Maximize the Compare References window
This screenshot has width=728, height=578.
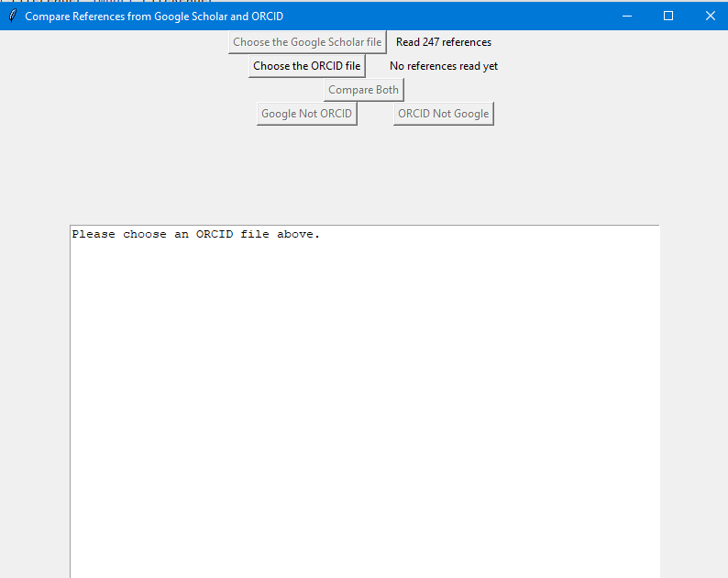coord(668,16)
